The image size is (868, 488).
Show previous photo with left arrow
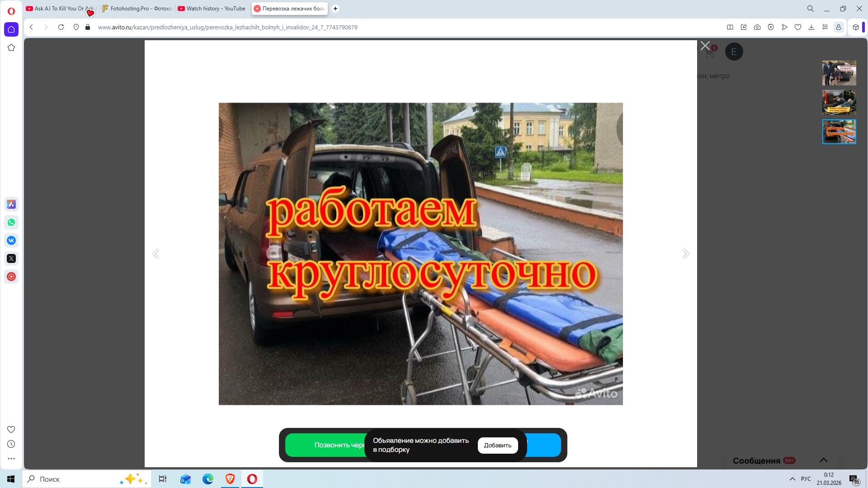[x=156, y=253]
